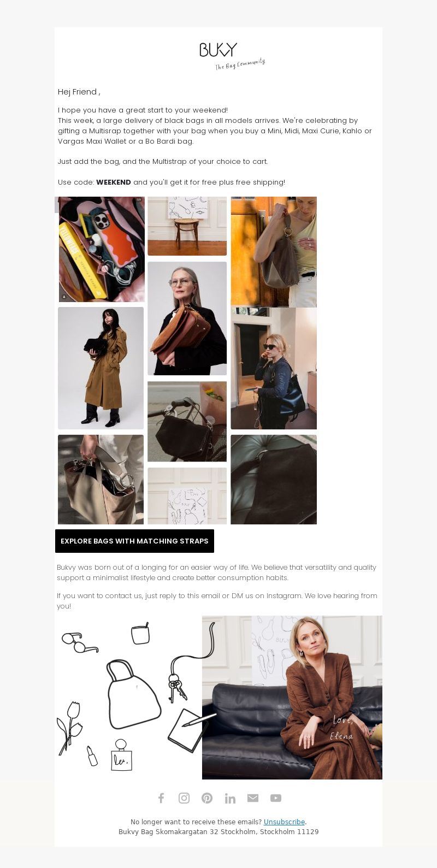Image resolution: width=437 pixels, height=868 pixels.
Task: Click the email envelope icon
Action: (253, 798)
